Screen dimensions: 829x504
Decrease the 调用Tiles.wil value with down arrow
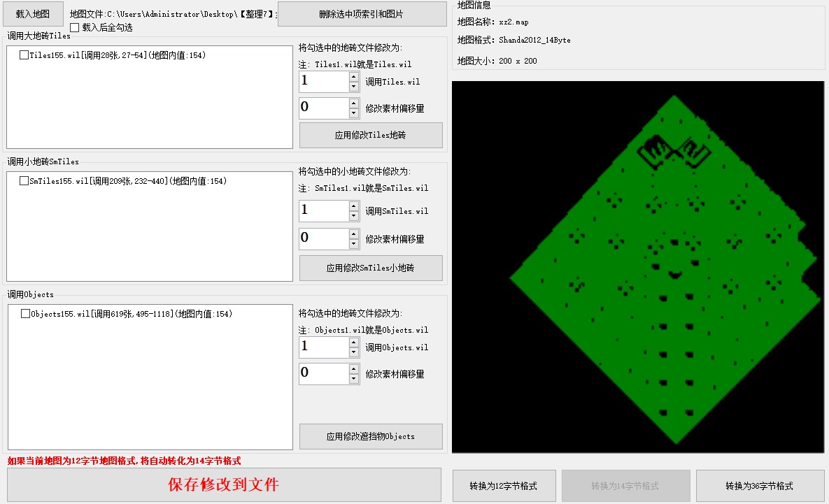[354, 87]
